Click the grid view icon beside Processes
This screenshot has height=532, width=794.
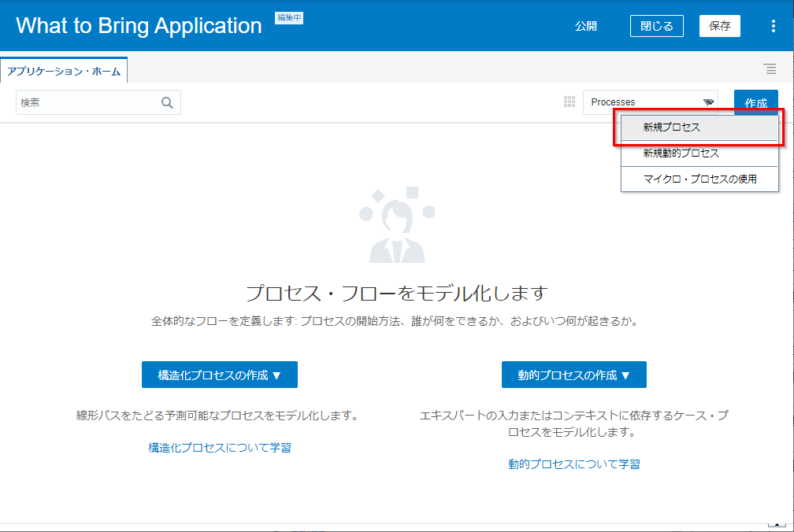point(570,102)
